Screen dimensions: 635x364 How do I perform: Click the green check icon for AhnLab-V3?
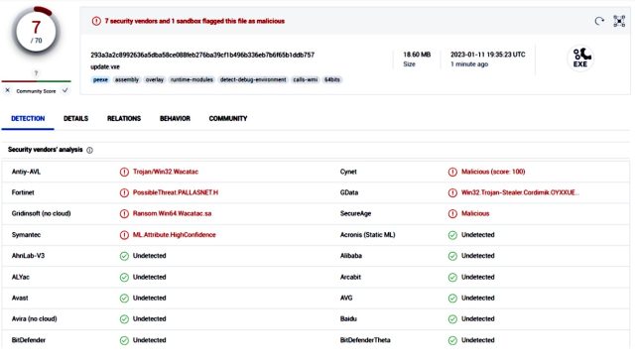(124, 256)
